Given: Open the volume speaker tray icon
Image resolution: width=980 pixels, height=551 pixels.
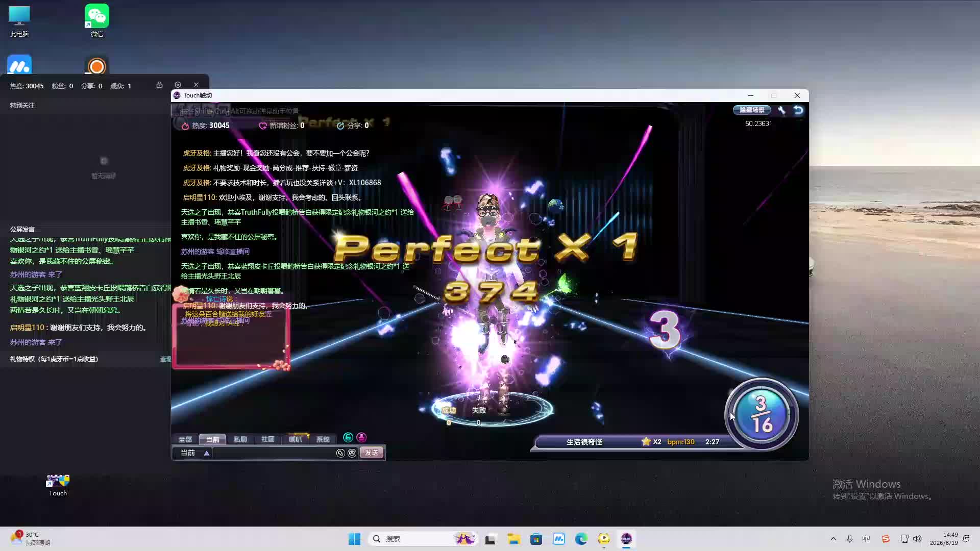Looking at the screenshot, I should [917, 539].
